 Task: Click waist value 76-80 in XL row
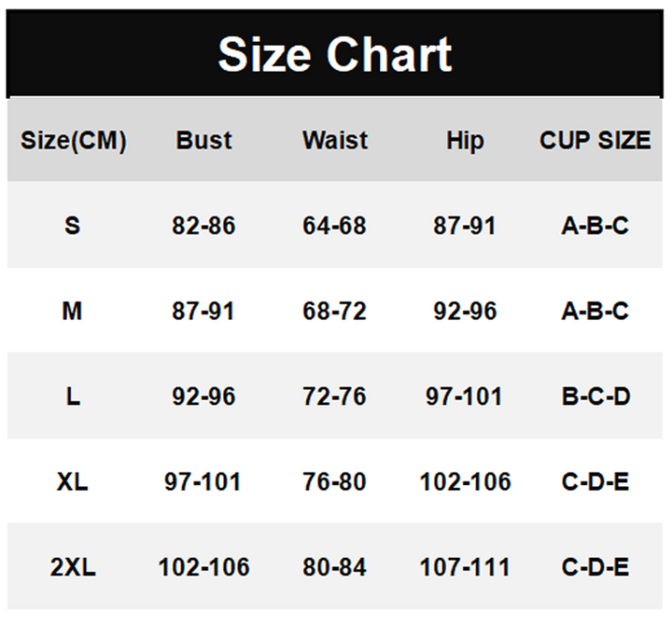[x=334, y=481]
